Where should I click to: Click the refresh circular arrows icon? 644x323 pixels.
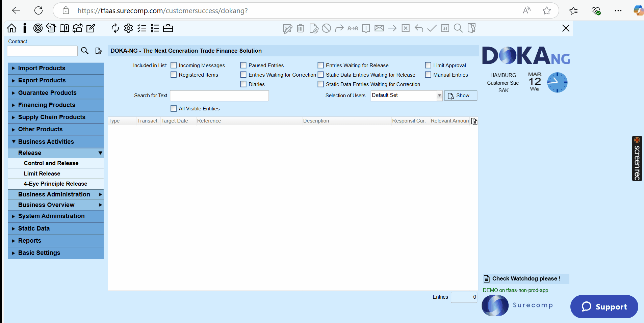[115, 28]
